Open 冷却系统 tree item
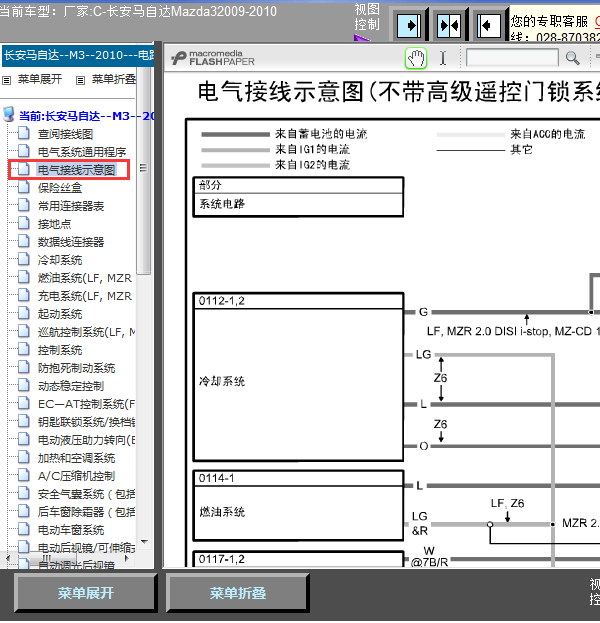The height and width of the screenshot is (623, 600). click(60, 260)
